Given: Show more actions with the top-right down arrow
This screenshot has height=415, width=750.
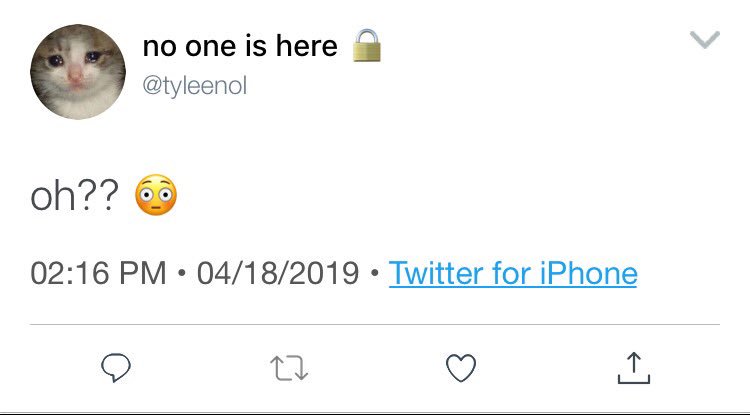Looking at the screenshot, I should coord(705,40).
